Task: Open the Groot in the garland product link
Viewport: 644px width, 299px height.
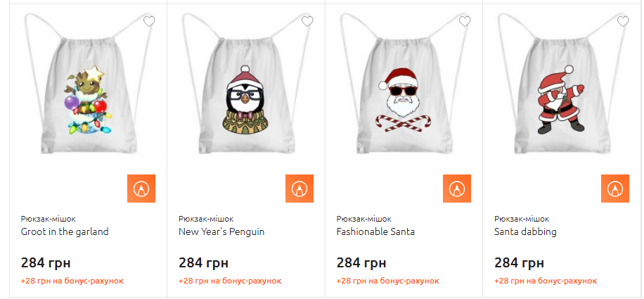Action: click(65, 231)
